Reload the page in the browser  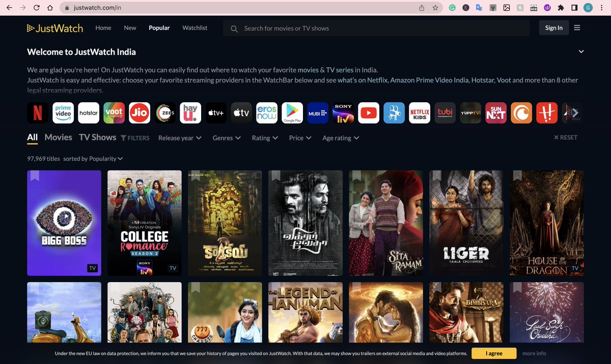coord(37,8)
